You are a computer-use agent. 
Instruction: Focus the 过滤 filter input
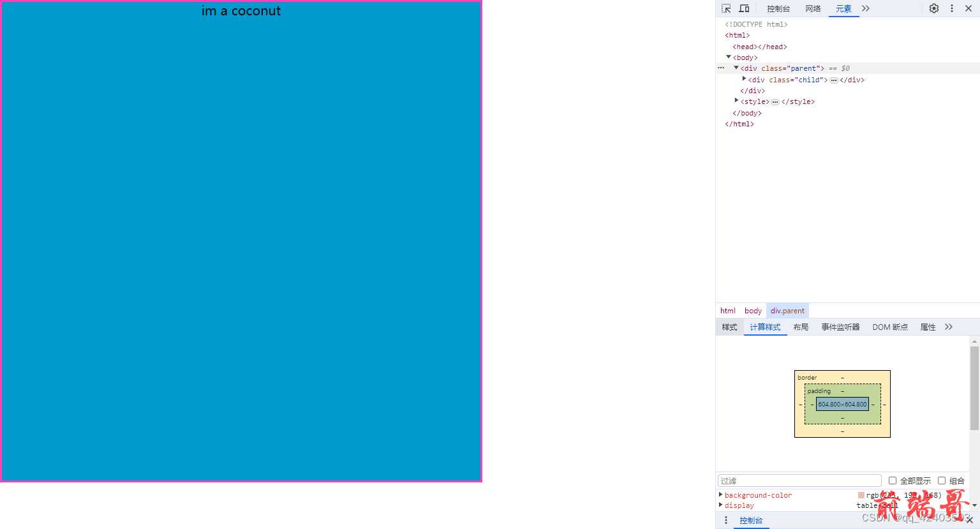[799, 481]
